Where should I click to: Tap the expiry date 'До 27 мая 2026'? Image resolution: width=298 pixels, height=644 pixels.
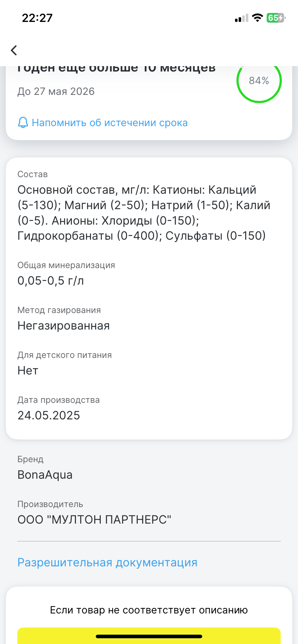click(56, 91)
